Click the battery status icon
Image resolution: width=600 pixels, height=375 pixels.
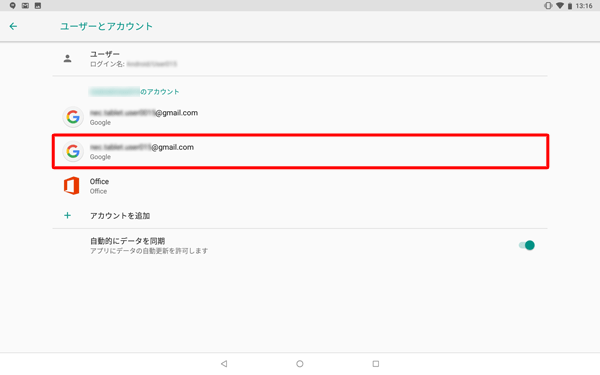point(570,6)
